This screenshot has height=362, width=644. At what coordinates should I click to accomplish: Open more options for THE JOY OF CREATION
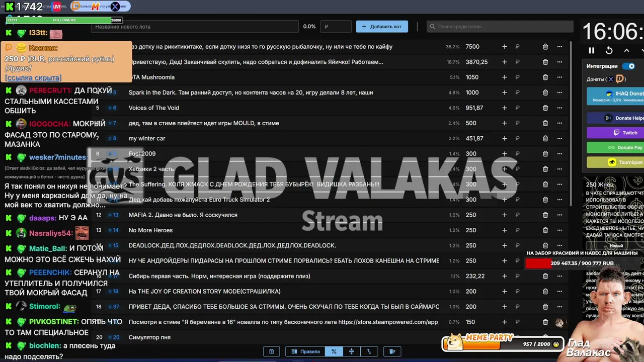click(559, 291)
